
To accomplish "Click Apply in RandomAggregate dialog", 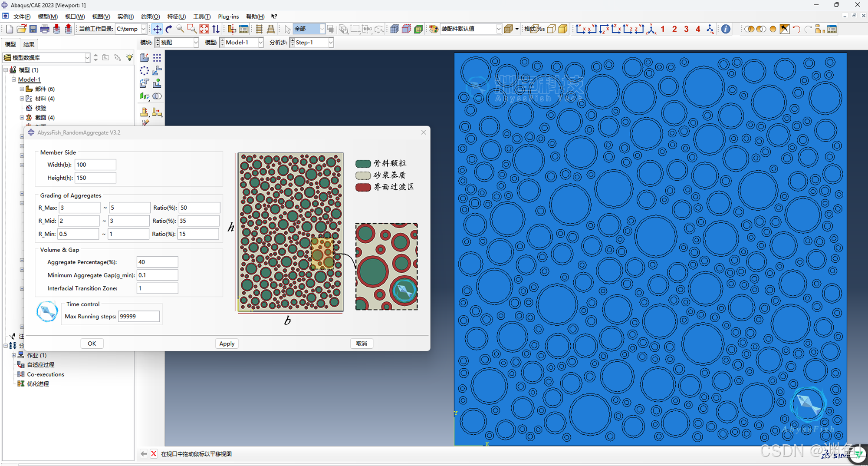I will tap(227, 344).
